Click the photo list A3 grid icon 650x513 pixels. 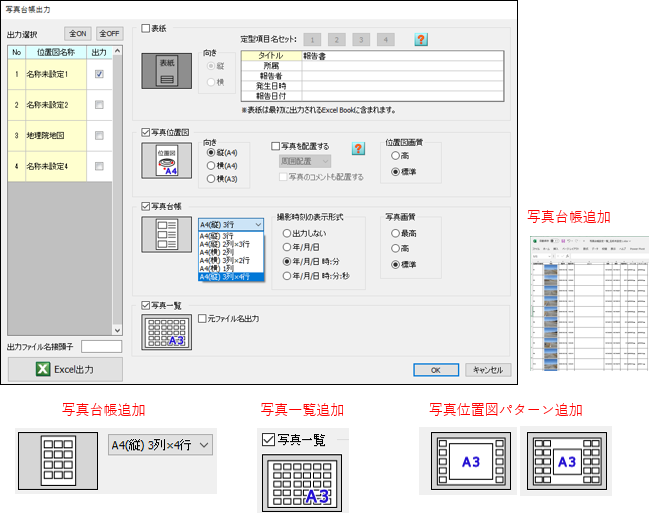pyautogui.click(x=167, y=332)
